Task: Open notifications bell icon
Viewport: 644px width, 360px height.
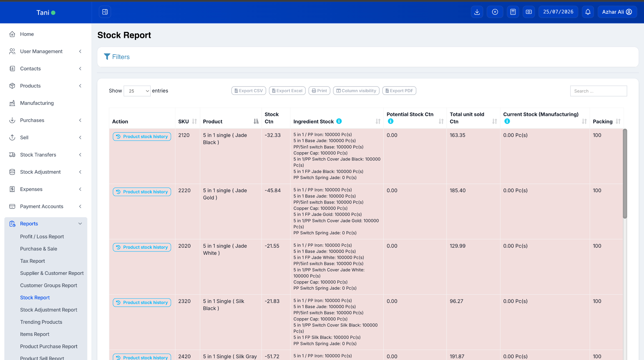Action: [588, 12]
